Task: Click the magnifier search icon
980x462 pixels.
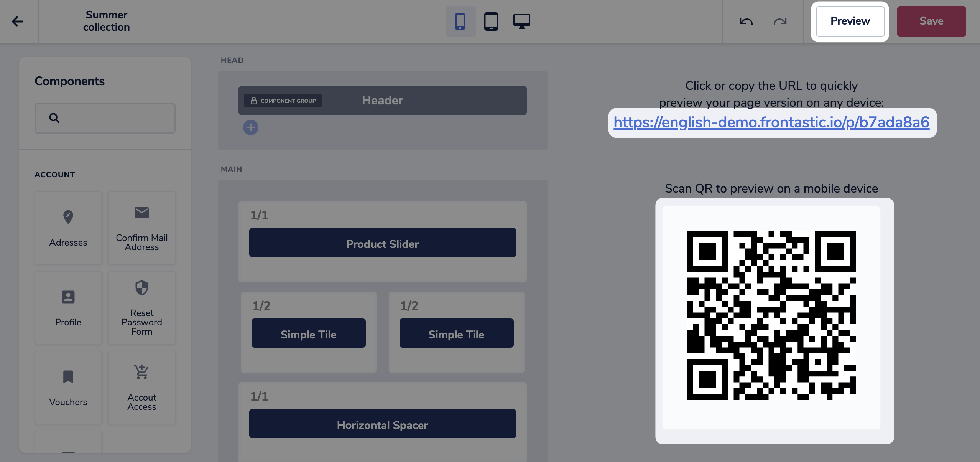Action: (x=54, y=118)
